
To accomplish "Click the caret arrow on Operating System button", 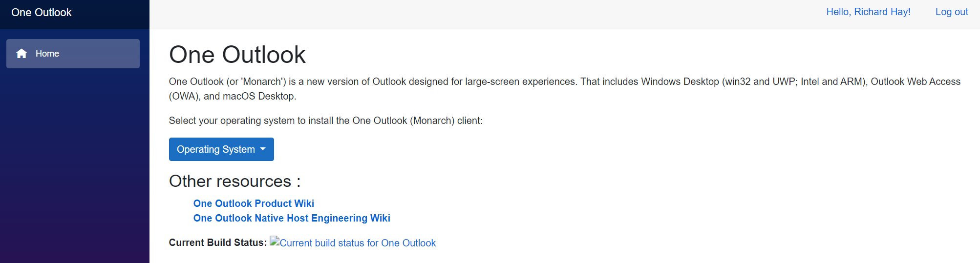I will (x=263, y=149).
